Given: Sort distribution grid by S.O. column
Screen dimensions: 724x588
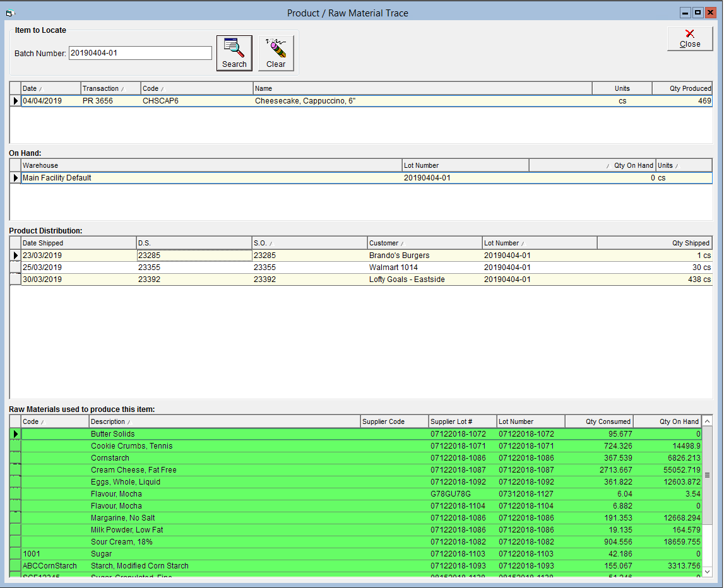Looking at the screenshot, I should (x=309, y=244).
